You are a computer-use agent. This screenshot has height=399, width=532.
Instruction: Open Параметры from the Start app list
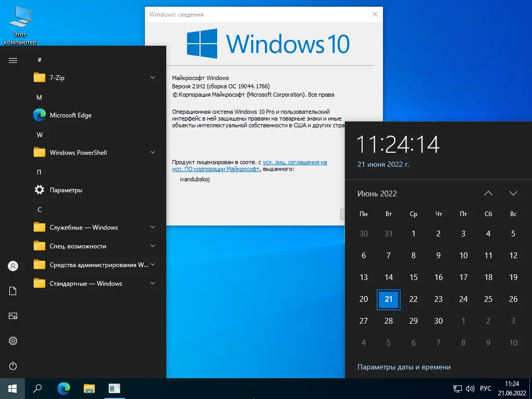point(66,190)
